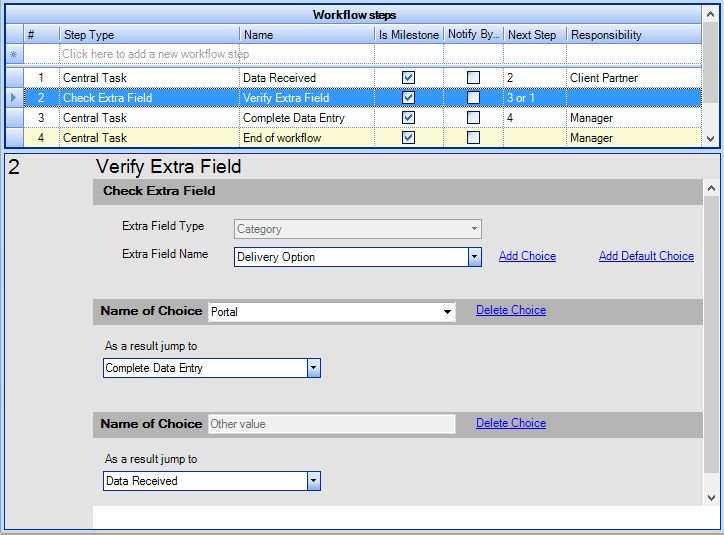Enable Notify By for Data Received
724x535 pixels.
click(473, 78)
